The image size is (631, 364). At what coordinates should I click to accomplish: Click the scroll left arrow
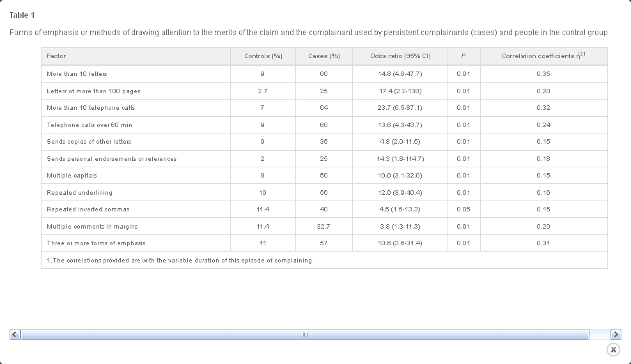pos(15,334)
